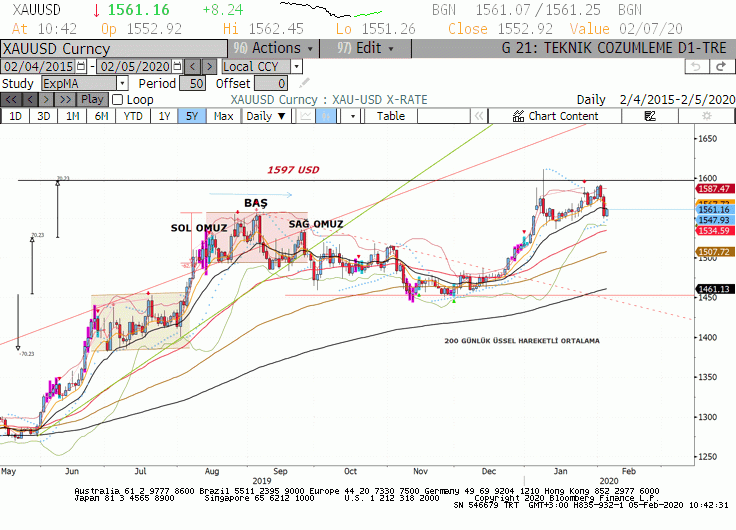Expand the ExpMA study dropdown
This screenshot has width=736, height=530.
[122, 84]
